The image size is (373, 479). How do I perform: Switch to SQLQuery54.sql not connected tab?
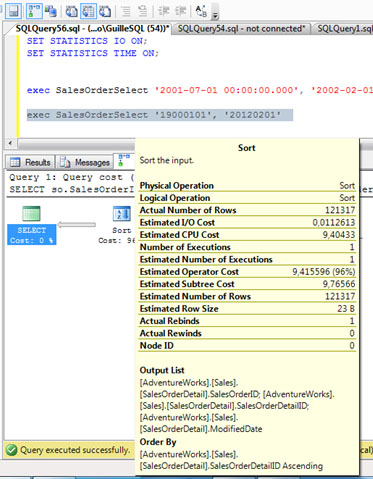pos(241,29)
